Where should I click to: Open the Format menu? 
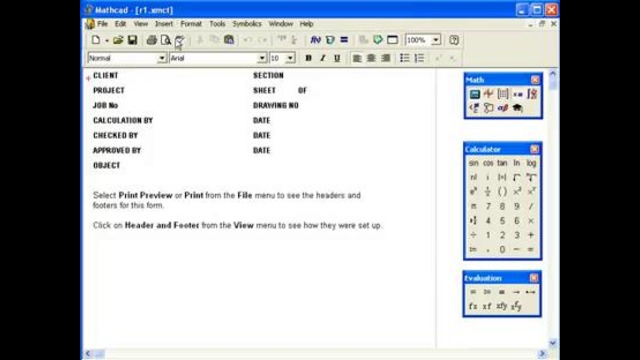coord(191,24)
